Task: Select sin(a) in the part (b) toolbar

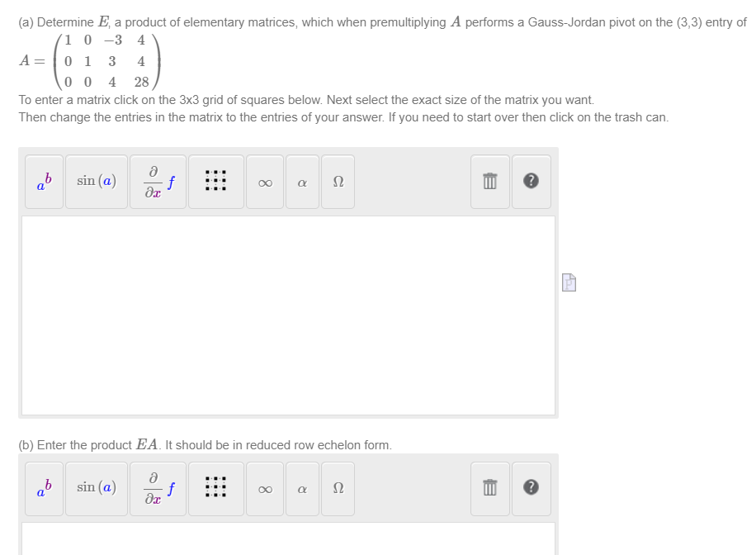Action: click(x=95, y=489)
